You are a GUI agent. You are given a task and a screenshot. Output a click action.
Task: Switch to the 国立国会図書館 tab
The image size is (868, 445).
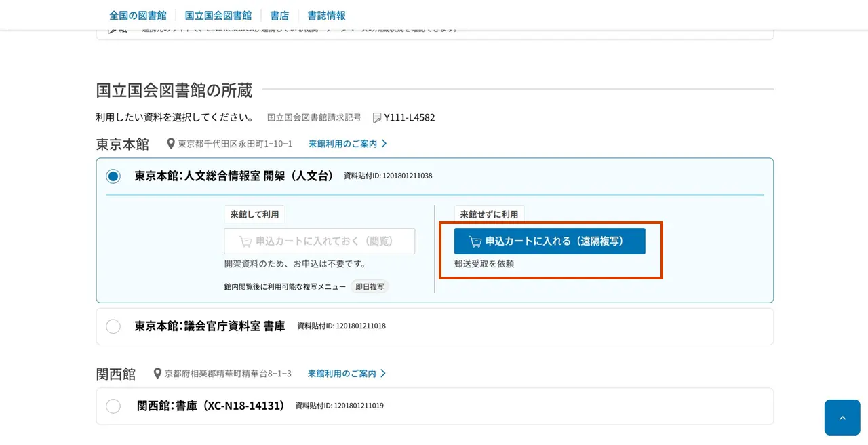218,15
